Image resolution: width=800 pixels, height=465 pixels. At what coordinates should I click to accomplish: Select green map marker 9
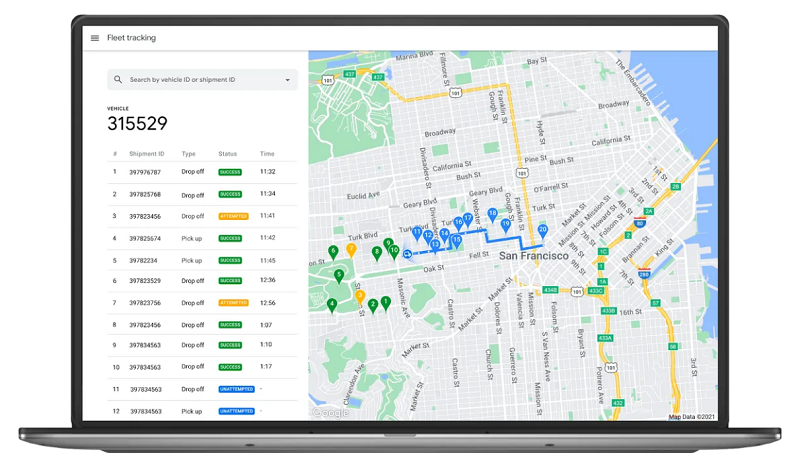pyautogui.click(x=388, y=245)
